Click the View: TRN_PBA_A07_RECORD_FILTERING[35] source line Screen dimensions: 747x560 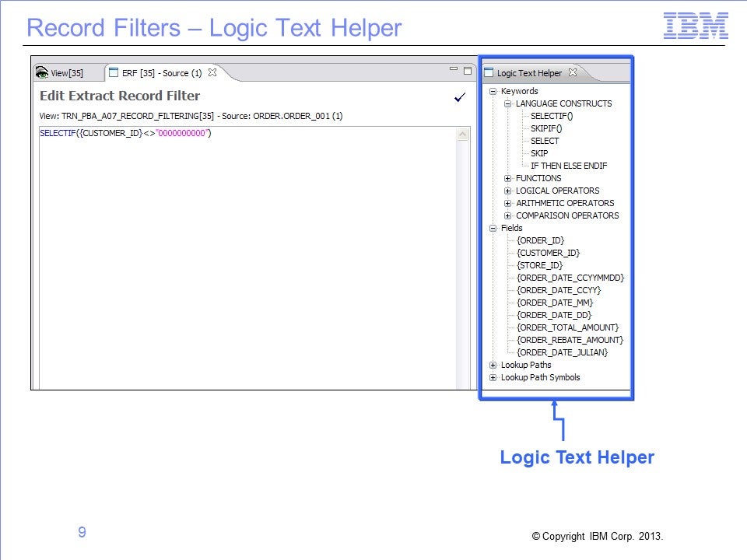(191, 116)
